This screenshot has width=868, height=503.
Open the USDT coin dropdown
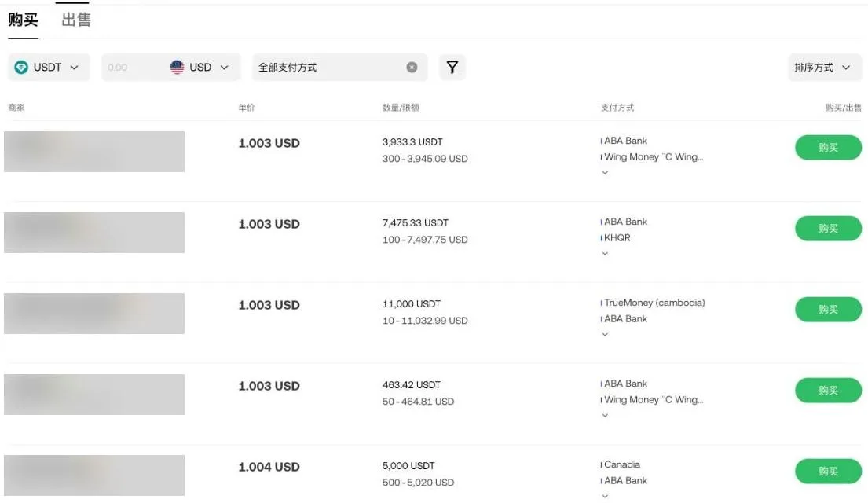pyautogui.click(x=49, y=67)
